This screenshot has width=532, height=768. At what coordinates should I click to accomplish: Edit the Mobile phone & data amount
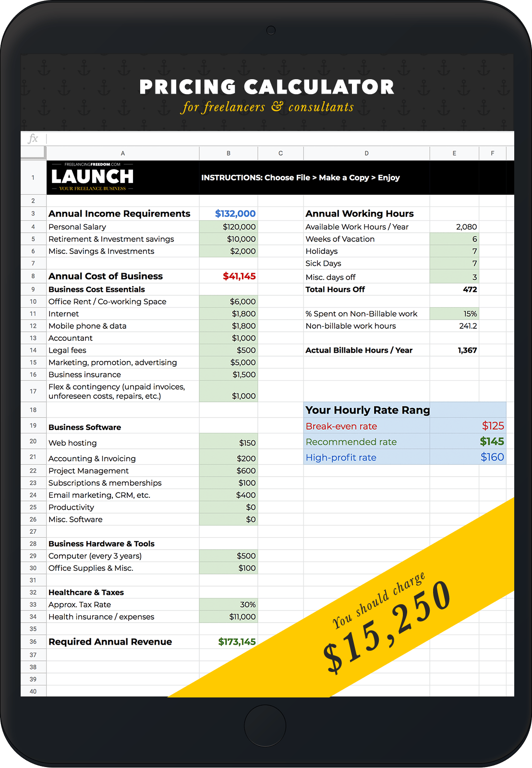(x=229, y=326)
